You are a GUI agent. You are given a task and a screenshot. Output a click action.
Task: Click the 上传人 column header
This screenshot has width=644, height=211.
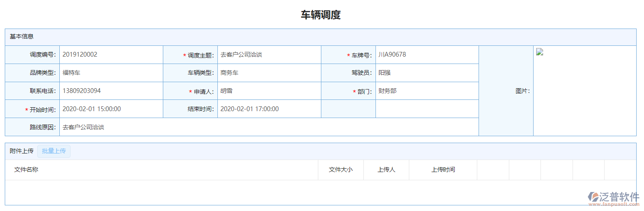click(x=386, y=170)
